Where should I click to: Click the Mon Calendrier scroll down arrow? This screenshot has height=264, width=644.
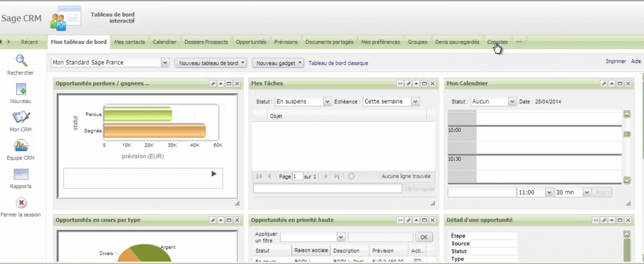(x=627, y=180)
